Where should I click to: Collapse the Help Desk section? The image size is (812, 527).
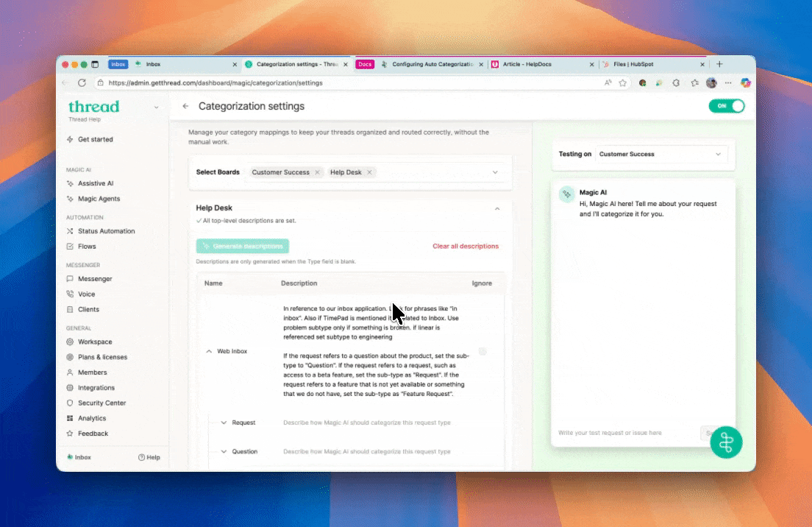pyautogui.click(x=497, y=209)
